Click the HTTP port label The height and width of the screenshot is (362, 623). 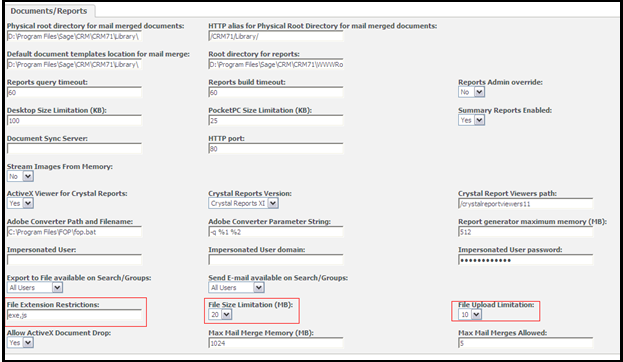click(226, 139)
